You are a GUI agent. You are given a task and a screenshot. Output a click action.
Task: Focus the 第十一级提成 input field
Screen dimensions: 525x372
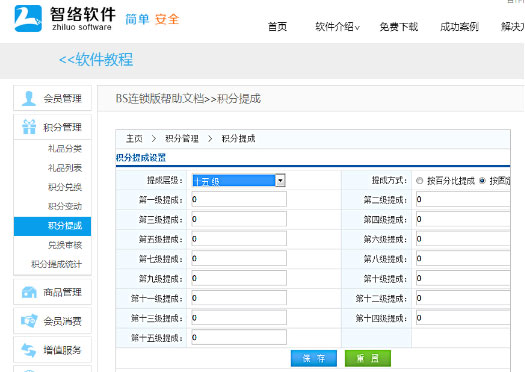239,298
